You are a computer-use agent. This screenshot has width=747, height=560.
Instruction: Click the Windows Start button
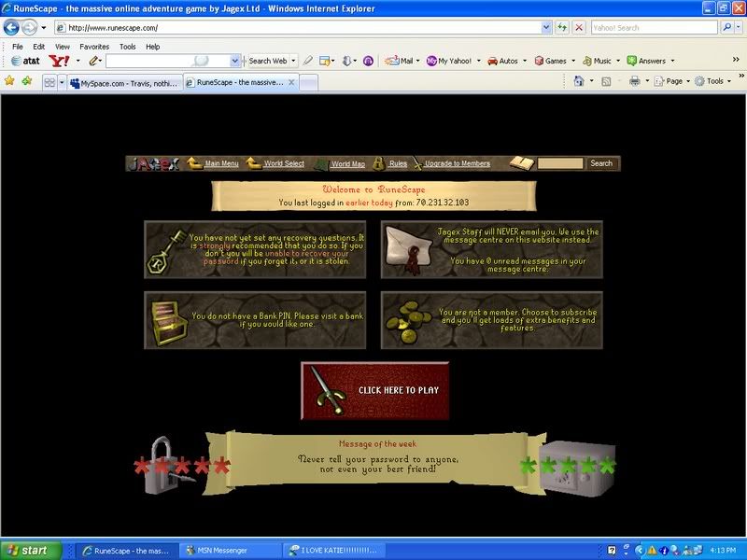32,551
